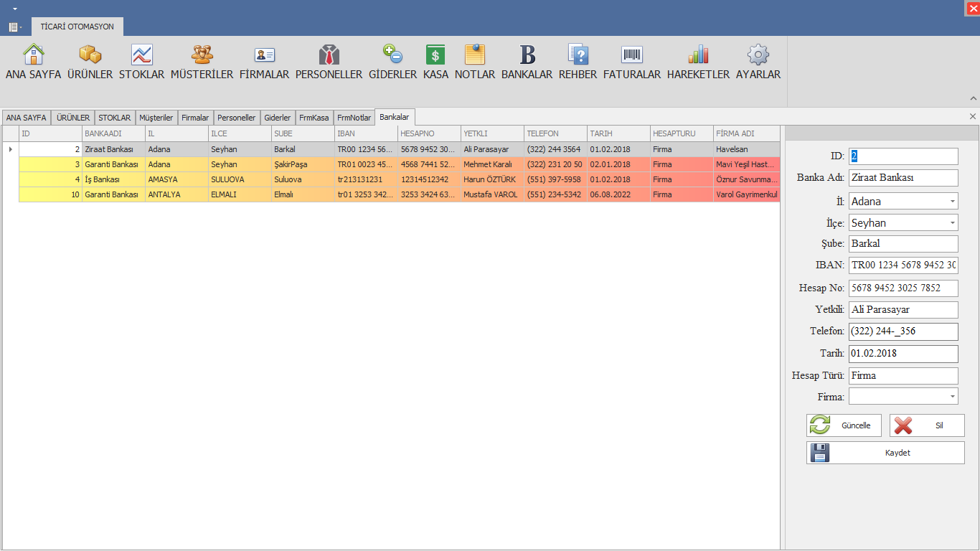Screen dimensions: 980x551
Task: Select the Varol Gayrimenkul cell
Action: pos(746,194)
